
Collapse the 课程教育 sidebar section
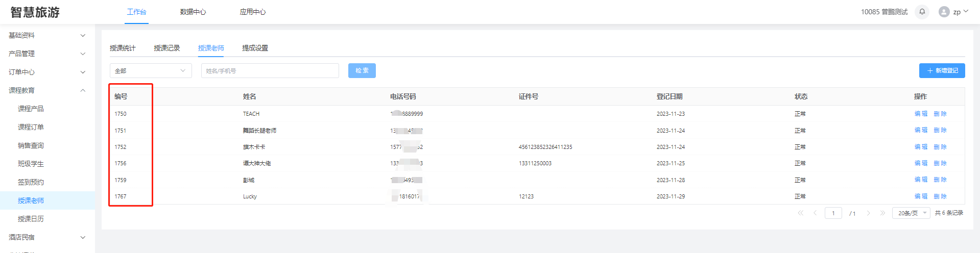[x=47, y=90]
